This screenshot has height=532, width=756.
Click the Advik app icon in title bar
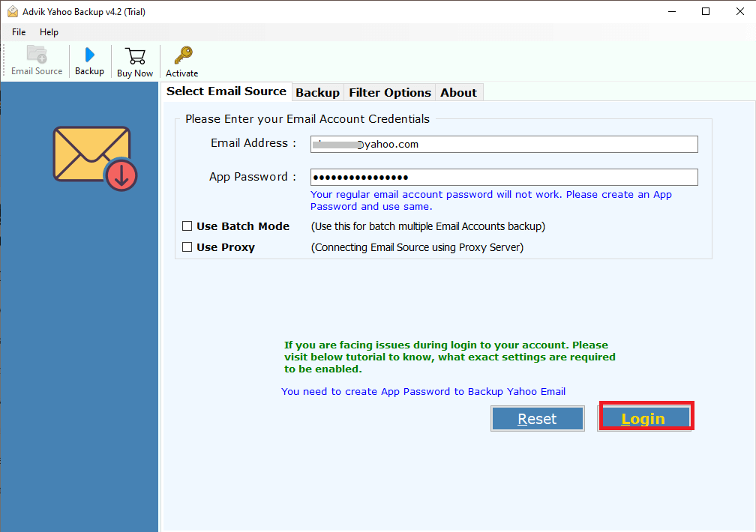pyautogui.click(x=13, y=11)
